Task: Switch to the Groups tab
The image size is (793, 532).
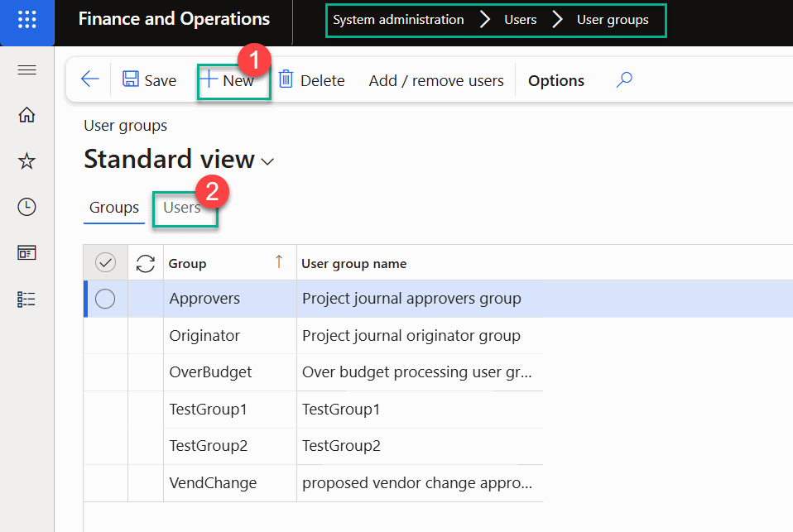Action: point(113,208)
